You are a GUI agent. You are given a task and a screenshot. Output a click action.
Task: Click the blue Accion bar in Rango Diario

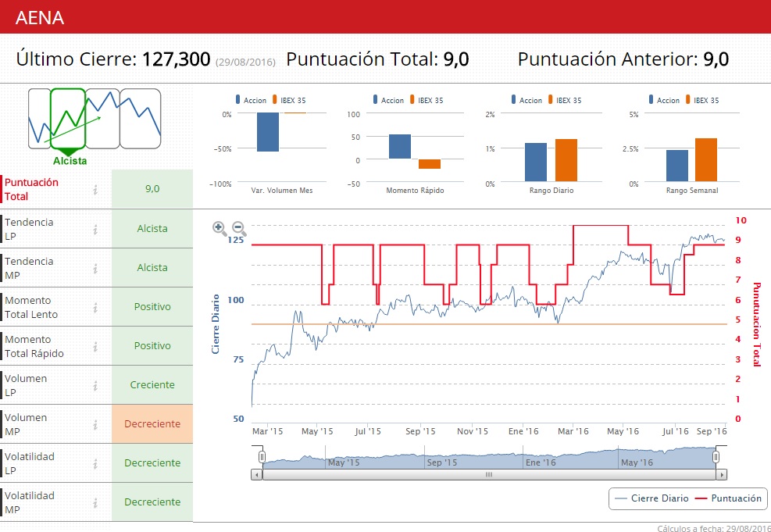(x=536, y=162)
